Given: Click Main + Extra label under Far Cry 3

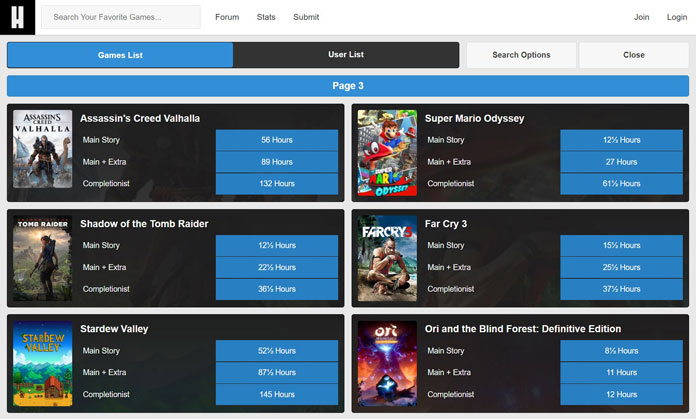Looking at the screenshot, I should (449, 267).
